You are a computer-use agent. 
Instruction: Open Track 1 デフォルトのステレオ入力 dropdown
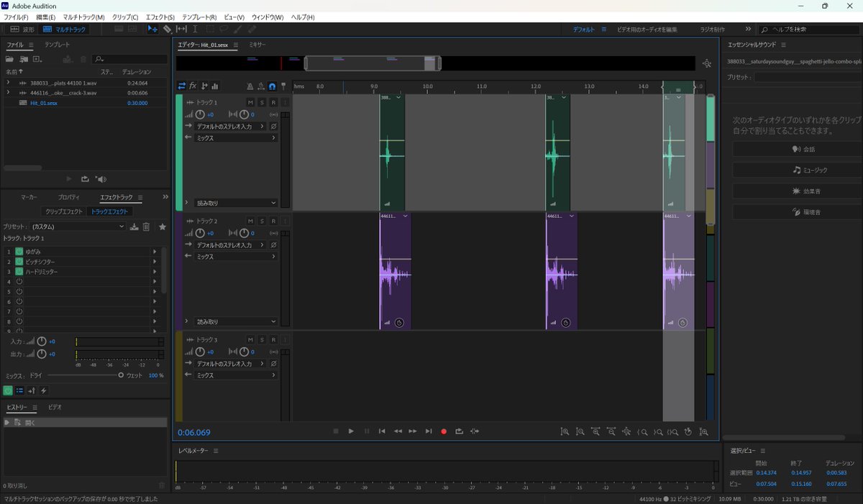click(231, 126)
